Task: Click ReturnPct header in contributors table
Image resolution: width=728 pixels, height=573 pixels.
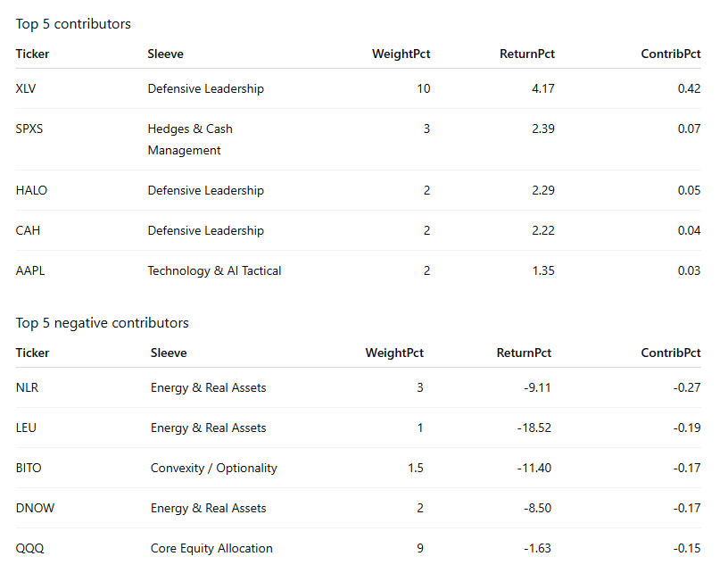Action: click(527, 54)
